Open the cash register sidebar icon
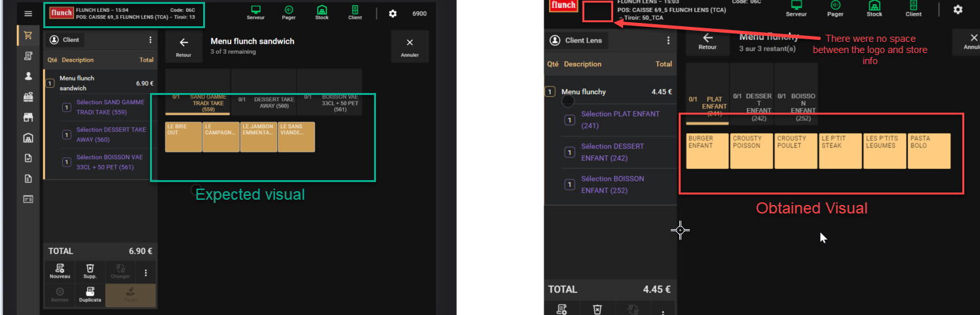The height and width of the screenshot is (315, 980). tap(28, 97)
